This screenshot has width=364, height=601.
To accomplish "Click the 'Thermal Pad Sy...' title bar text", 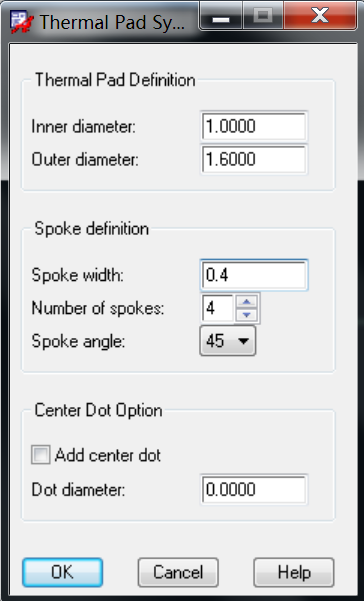I will pyautogui.click(x=112, y=22).
